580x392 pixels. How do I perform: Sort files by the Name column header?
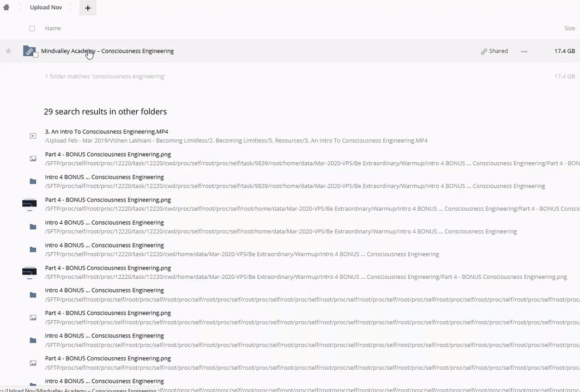point(53,28)
